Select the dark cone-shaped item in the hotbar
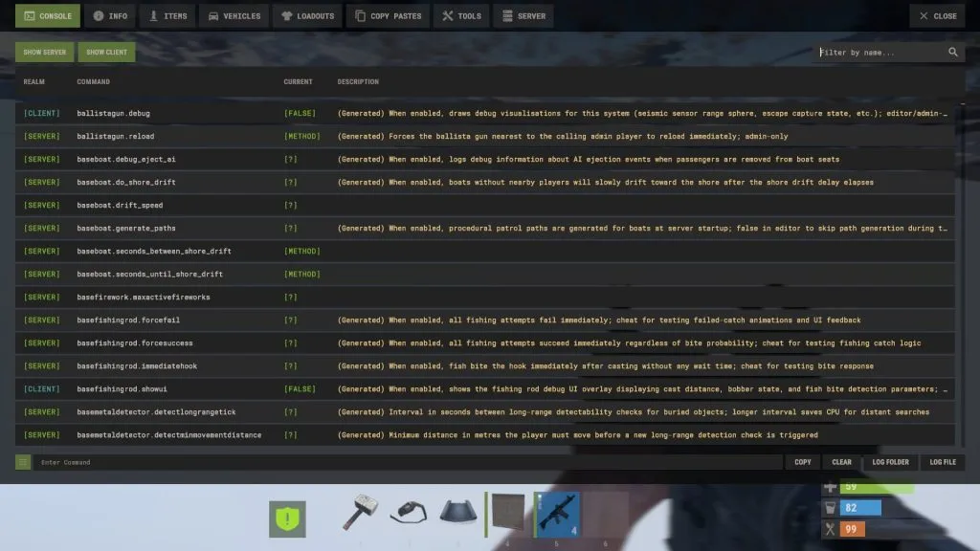 (x=458, y=514)
